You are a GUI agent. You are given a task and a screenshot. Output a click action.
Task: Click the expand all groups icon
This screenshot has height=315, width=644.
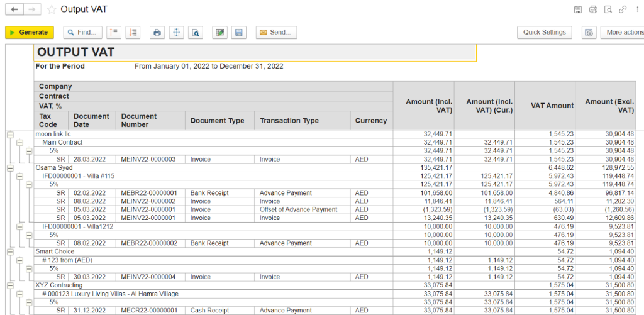coord(133,32)
